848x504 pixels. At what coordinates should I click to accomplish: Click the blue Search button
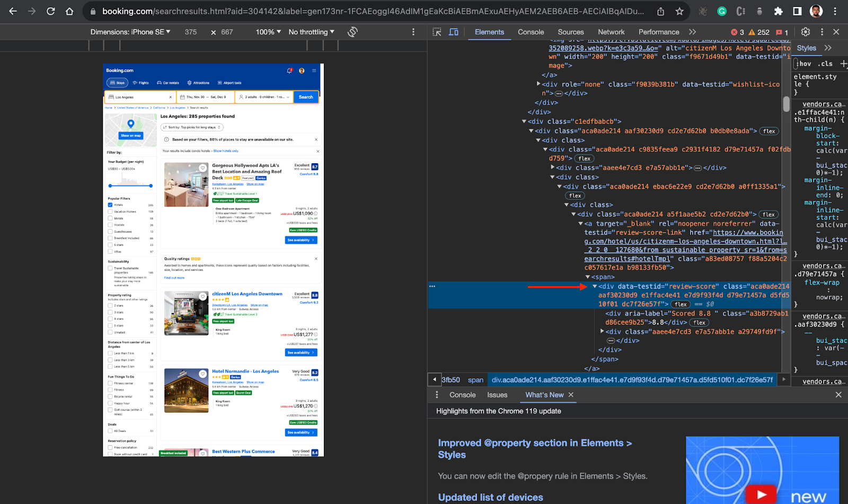[306, 97]
